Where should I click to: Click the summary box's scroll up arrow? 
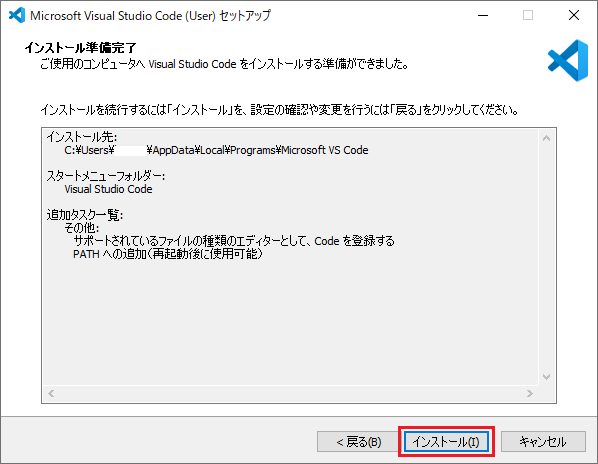coord(546,138)
